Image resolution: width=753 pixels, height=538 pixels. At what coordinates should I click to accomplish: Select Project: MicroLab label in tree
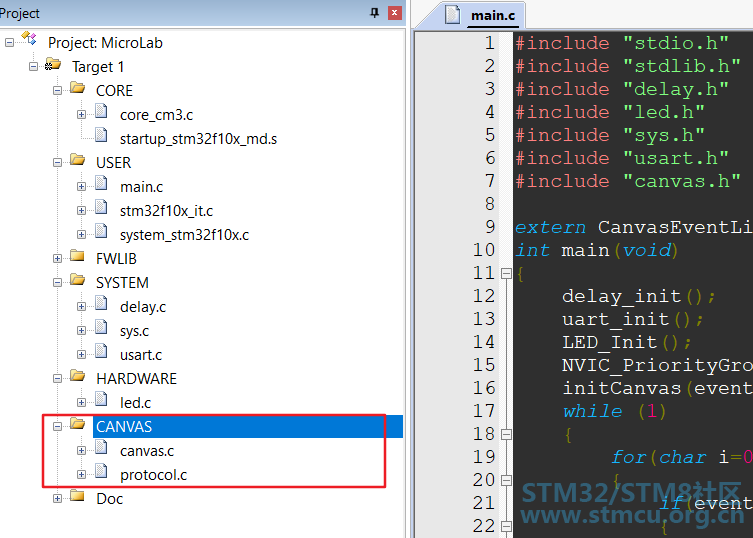coord(105,43)
